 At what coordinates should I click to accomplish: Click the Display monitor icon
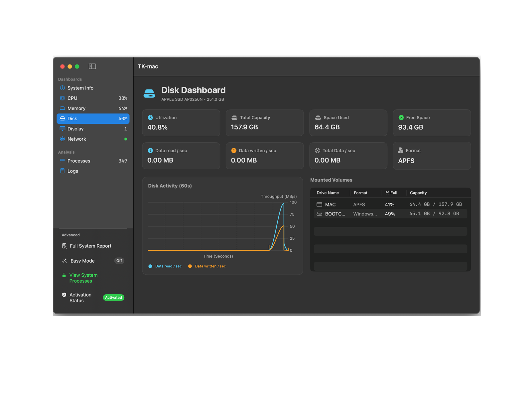coord(62,129)
